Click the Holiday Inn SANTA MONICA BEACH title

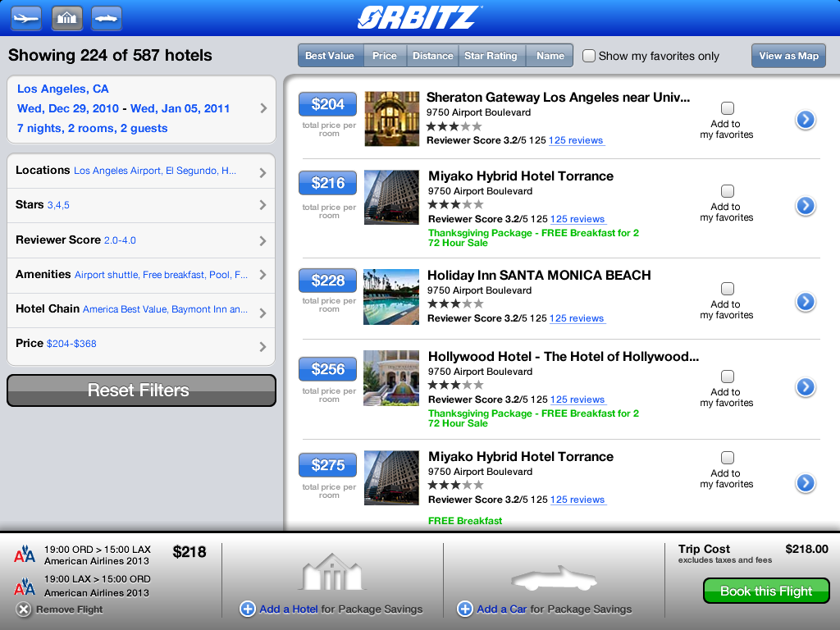coord(539,275)
